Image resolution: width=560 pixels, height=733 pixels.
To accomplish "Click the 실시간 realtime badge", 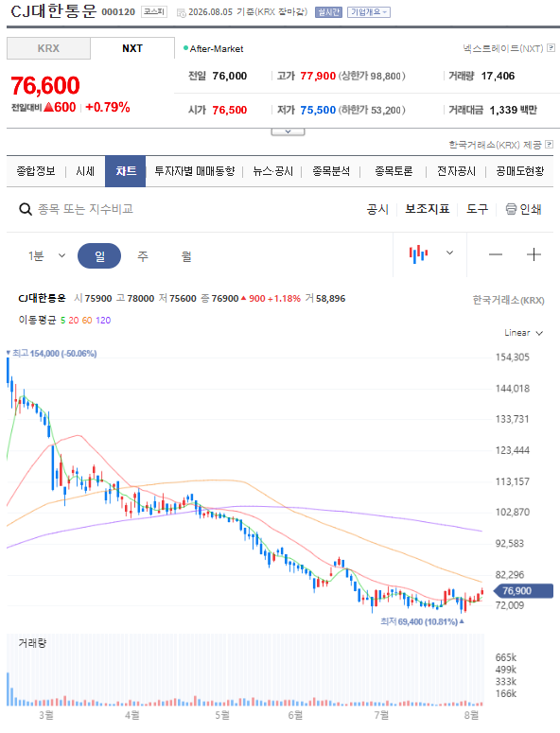I will click(x=328, y=12).
